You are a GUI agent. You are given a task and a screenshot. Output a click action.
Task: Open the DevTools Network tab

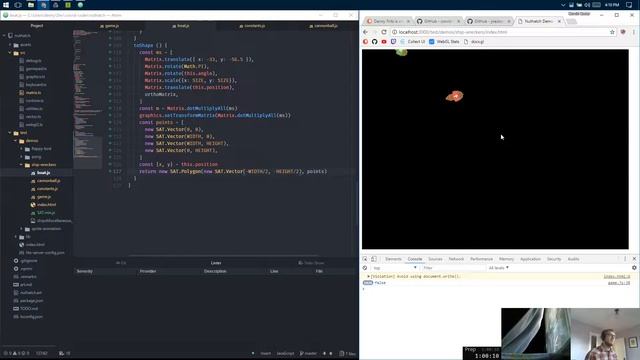pyautogui.click(x=456, y=259)
